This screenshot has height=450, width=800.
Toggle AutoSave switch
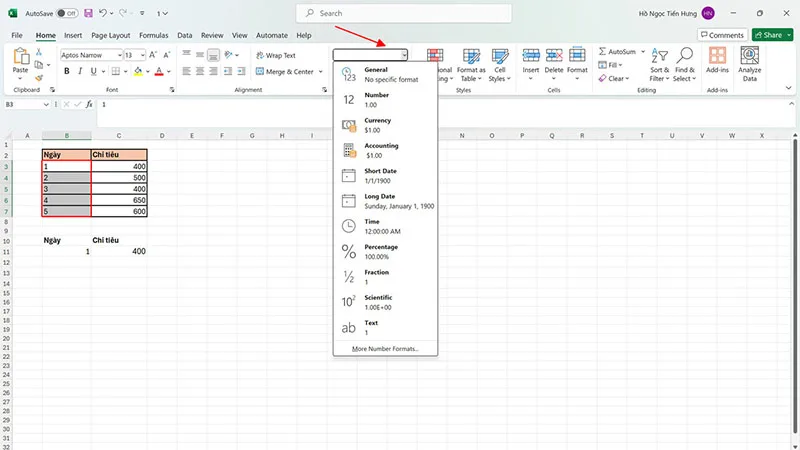[67, 13]
